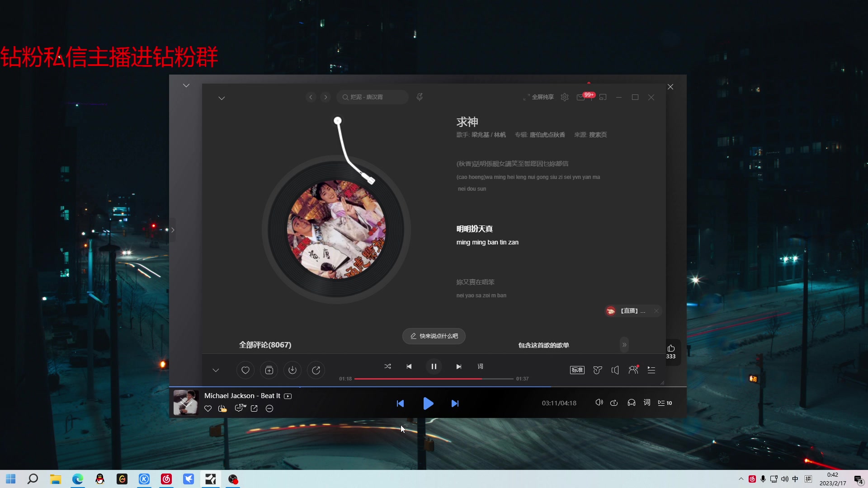Expand the down chevron above the playback controls
Image resolution: width=868 pixels, height=488 pixels.
click(x=216, y=370)
